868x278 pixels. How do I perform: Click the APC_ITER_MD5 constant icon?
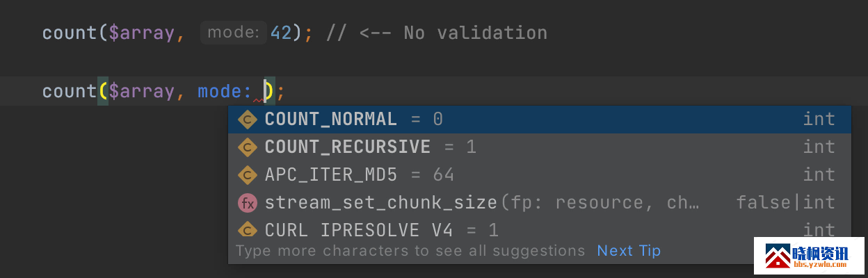click(248, 174)
